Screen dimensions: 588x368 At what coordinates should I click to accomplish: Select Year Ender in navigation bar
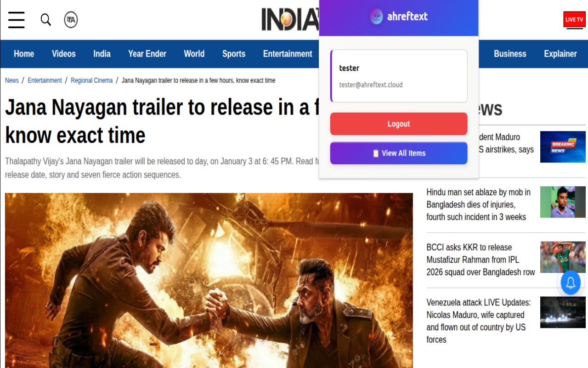147,54
